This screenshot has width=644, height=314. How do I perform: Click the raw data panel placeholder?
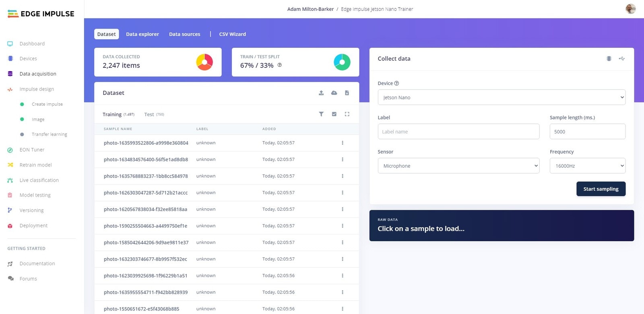coord(502,226)
